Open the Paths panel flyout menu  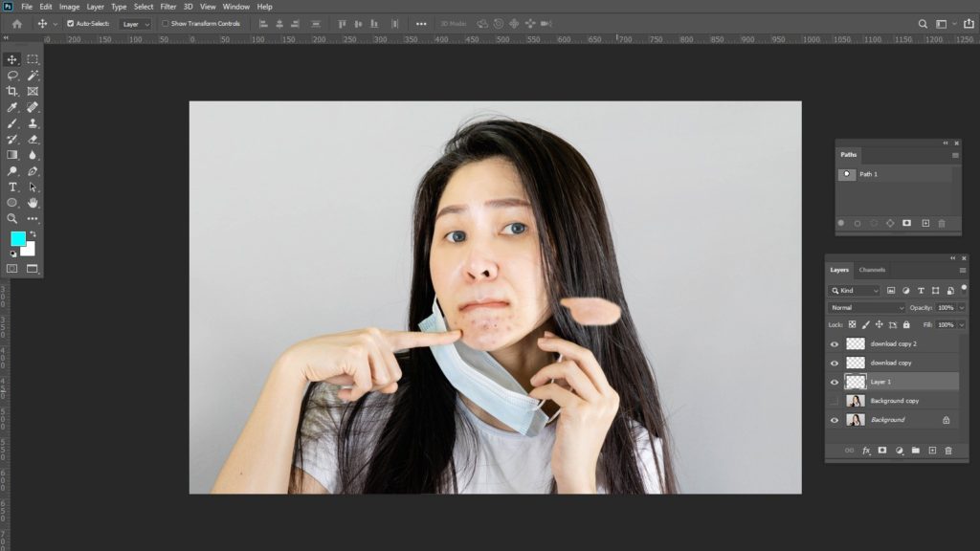click(955, 155)
